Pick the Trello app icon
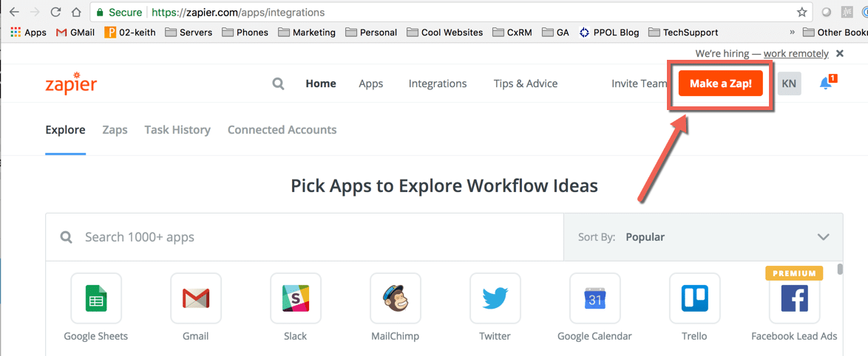 tap(694, 298)
